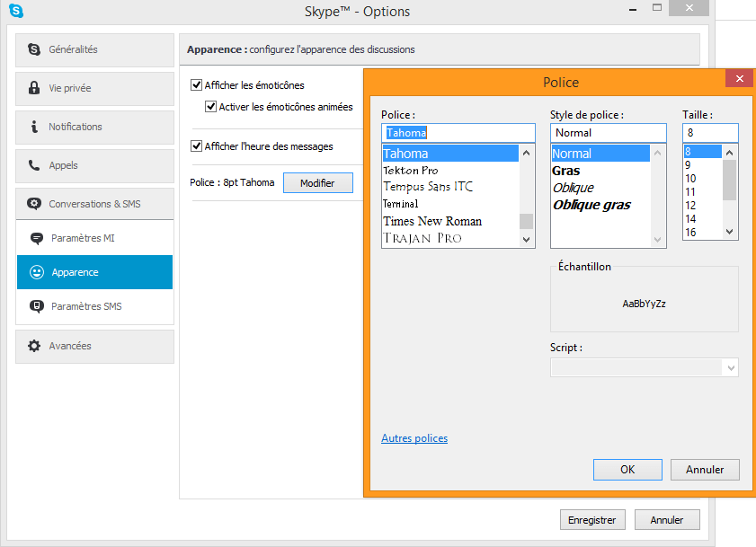Open the Appels section
The width and height of the screenshot is (756, 547).
pyautogui.click(x=94, y=165)
